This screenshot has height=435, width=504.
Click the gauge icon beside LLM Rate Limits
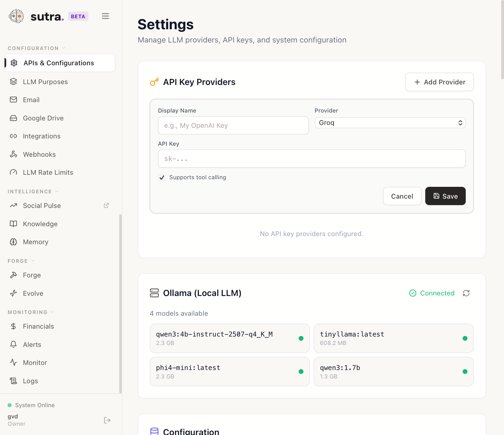(x=13, y=172)
